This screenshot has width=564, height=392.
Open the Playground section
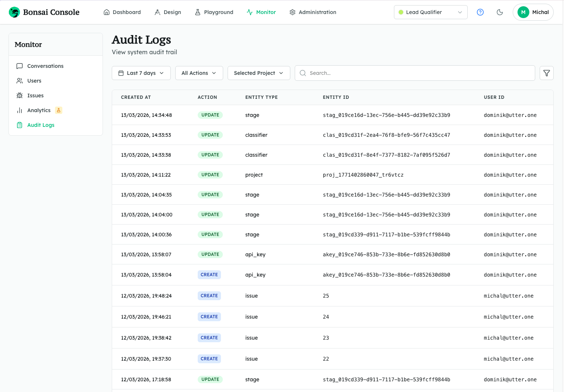pos(214,12)
